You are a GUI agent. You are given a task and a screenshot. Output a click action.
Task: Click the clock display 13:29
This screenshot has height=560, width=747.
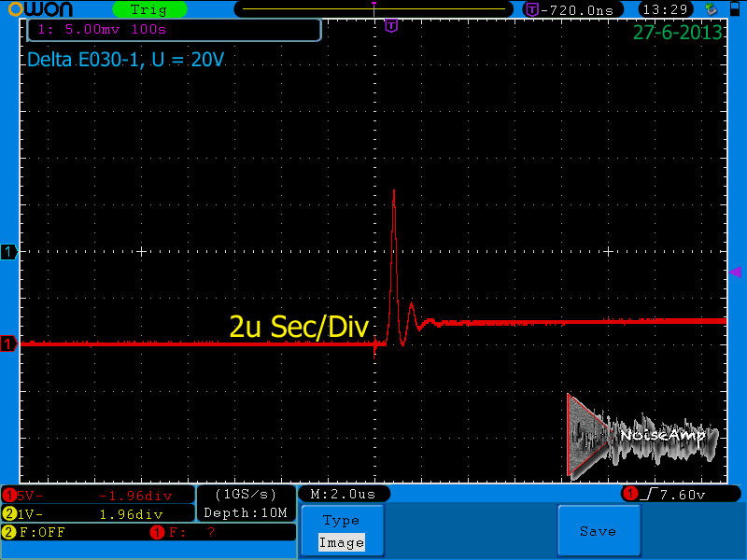tap(665, 9)
